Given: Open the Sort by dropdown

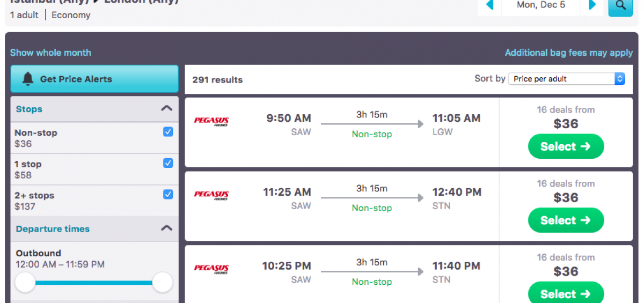Looking at the screenshot, I should point(566,79).
